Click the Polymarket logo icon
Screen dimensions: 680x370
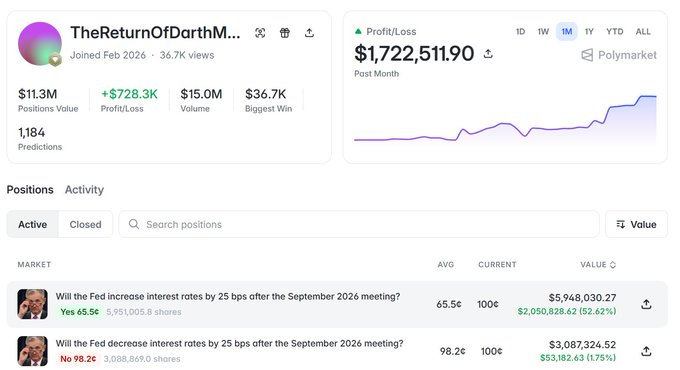(x=587, y=55)
